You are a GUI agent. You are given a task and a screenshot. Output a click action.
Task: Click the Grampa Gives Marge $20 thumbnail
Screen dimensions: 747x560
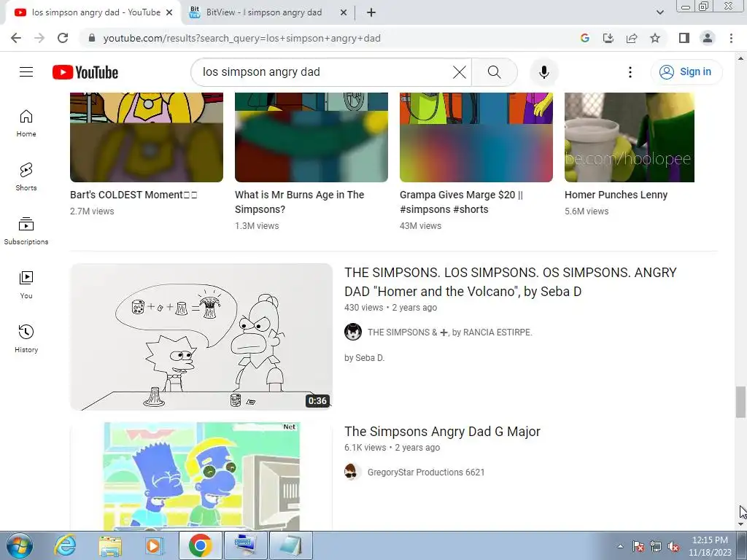476,137
